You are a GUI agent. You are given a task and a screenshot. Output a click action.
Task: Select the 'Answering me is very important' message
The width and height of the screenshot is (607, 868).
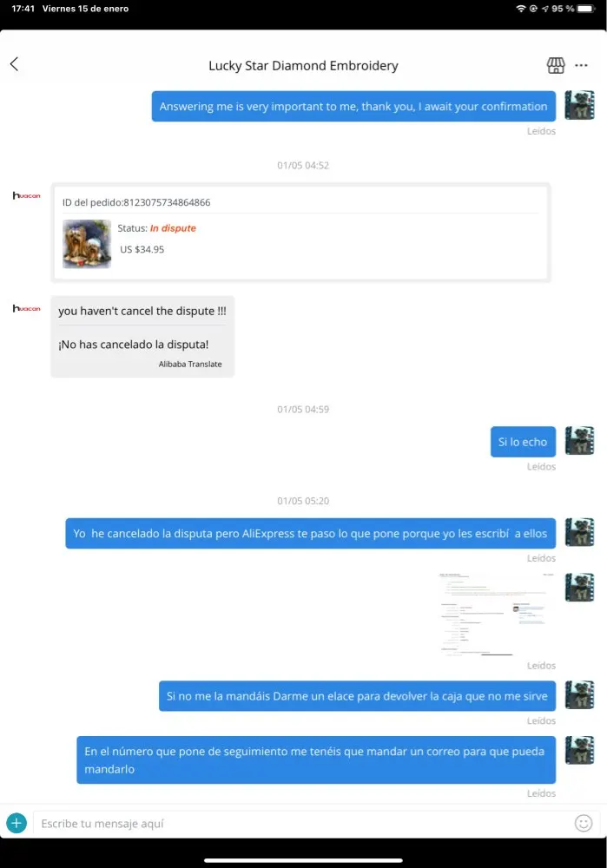pos(353,106)
